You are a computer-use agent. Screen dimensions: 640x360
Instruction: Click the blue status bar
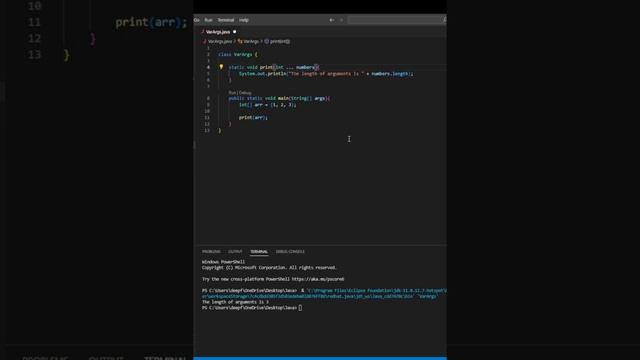[x=320, y=358]
